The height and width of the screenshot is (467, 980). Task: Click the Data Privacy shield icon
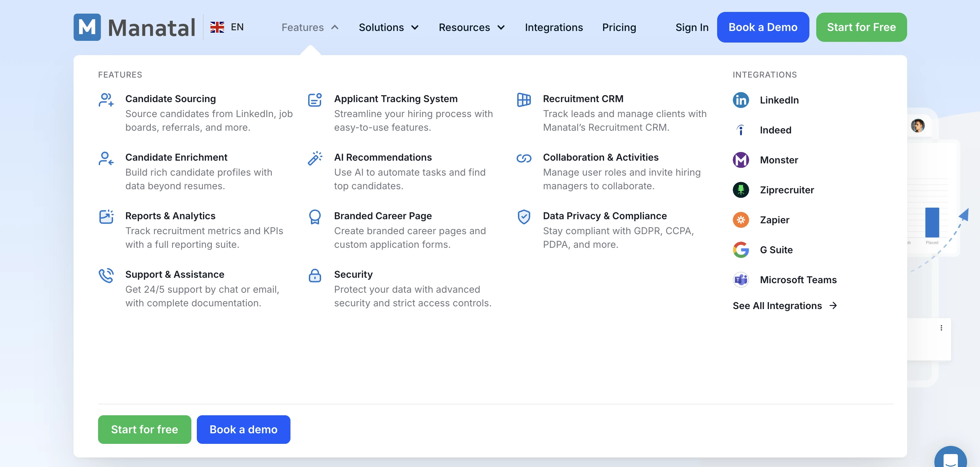click(x=523, y=217)
